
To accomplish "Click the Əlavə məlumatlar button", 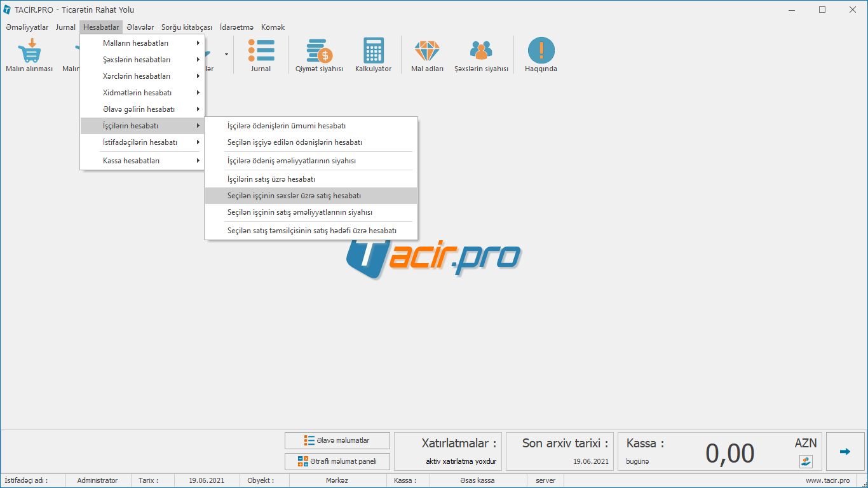I will click(337, 440).
